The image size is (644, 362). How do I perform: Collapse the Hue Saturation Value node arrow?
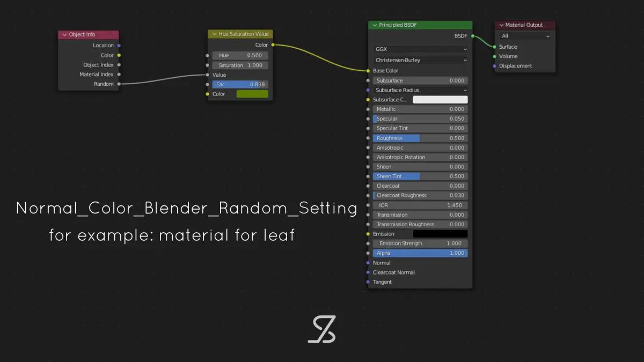pyautogui.click(x=214, y=34)
